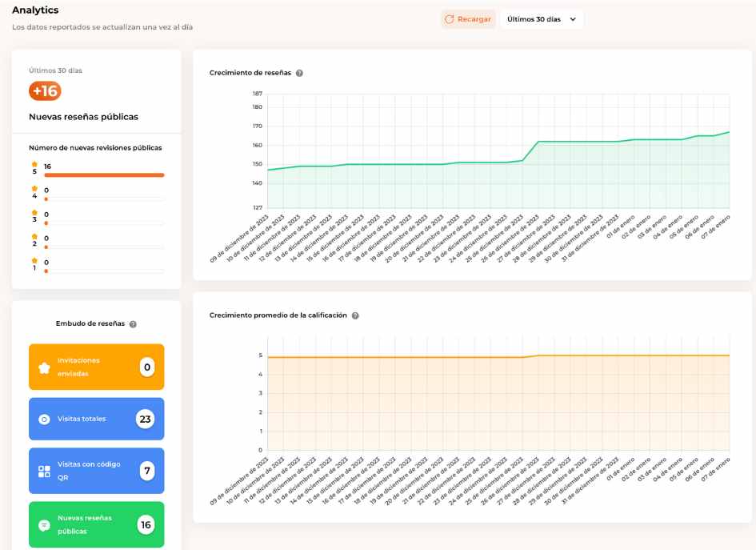
Task: Select the orange 5-star reviews progress bar
Action: tap(104, 175)
